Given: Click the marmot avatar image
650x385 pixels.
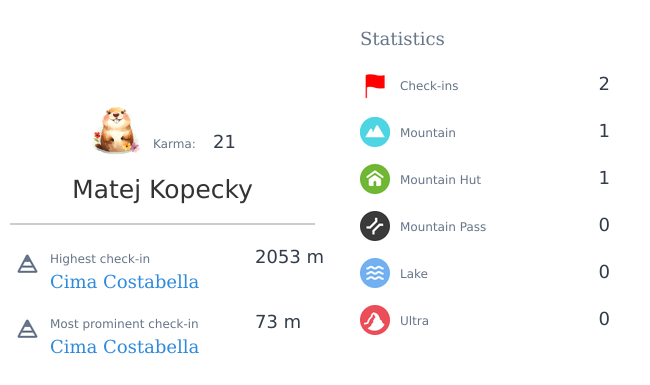Looking at the screenshot, I should coord(116,131).
